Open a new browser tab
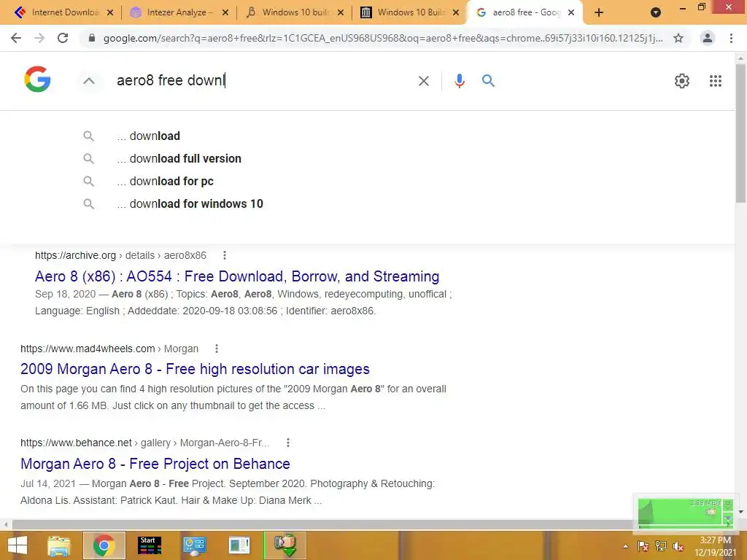Image resolution: width=747 pixels, height=560 pixels. coord(599,12)
